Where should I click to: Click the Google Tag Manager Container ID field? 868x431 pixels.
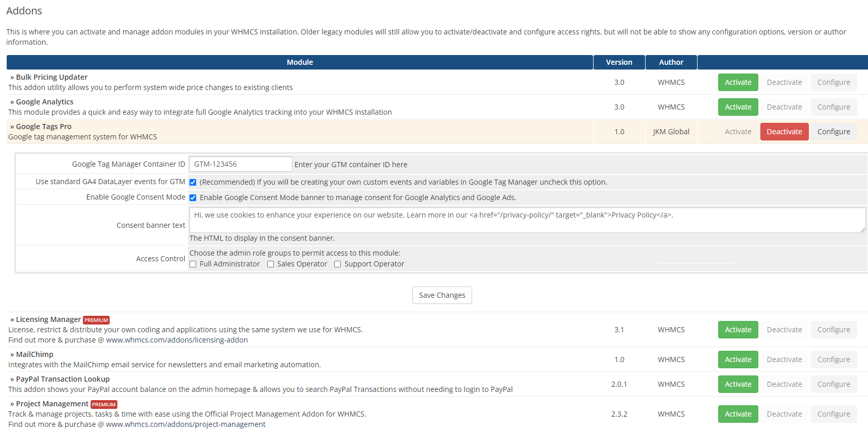(240, 164)
